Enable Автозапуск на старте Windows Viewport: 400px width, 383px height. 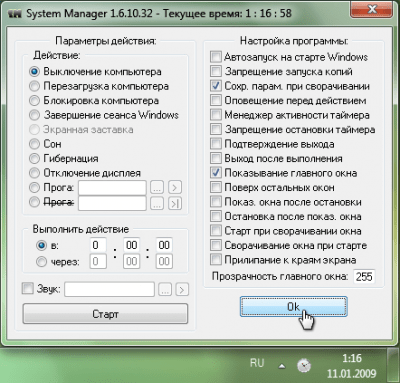coord(216,57)
